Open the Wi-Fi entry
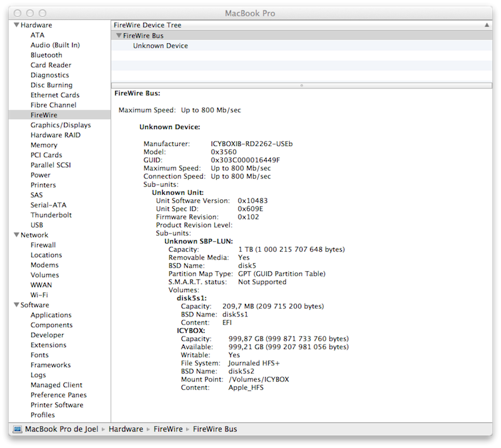This screenshot has height=448, width=501. click(39, 295)
